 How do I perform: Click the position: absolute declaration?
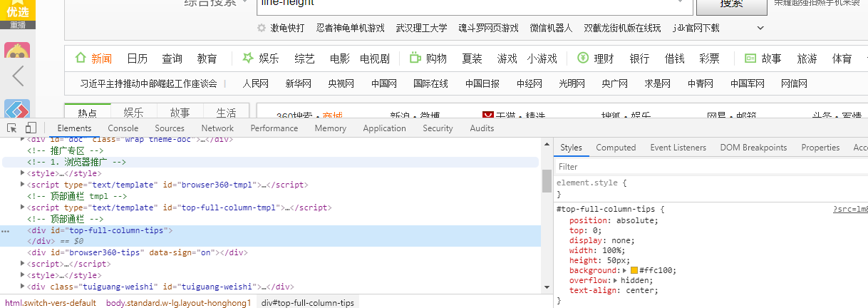pos(614,220)
